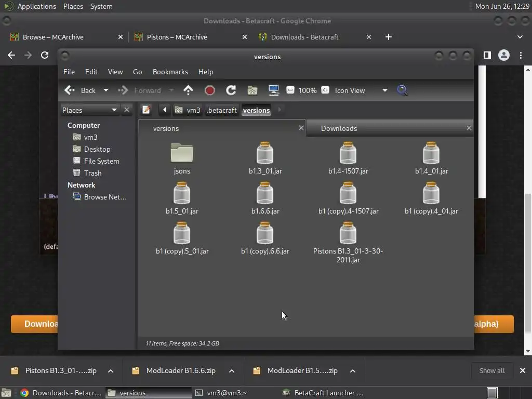Open the File menu
Screen dimensions: 532x399
pos(69,72)
